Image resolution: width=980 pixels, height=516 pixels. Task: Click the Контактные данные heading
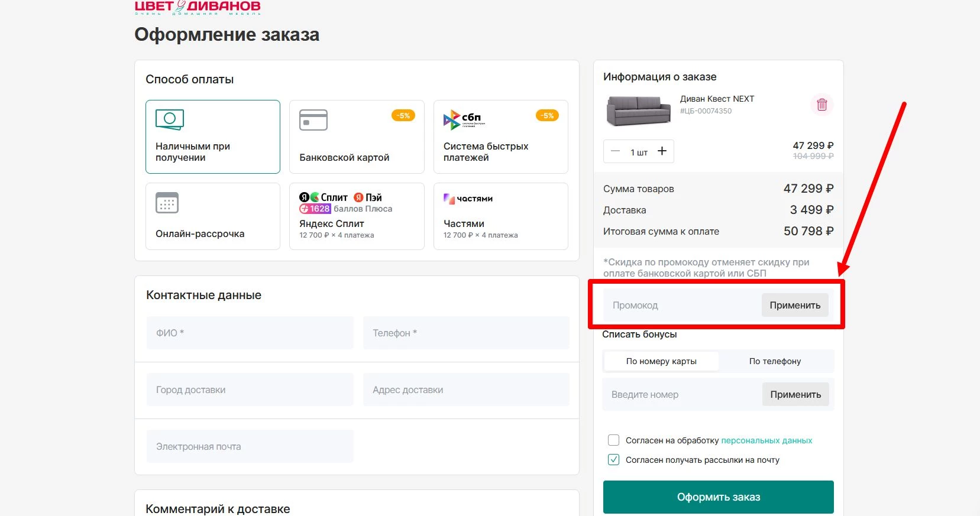(203, 295)
